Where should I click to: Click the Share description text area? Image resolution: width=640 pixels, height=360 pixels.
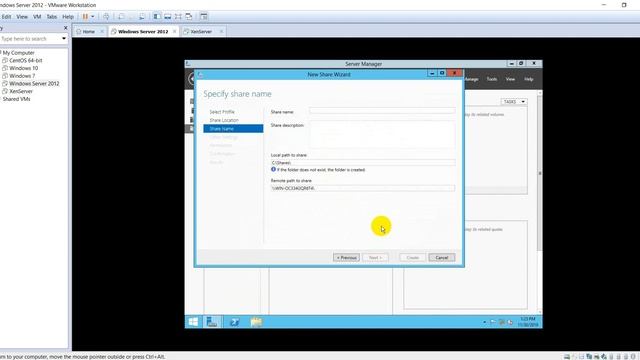point(382,135)
